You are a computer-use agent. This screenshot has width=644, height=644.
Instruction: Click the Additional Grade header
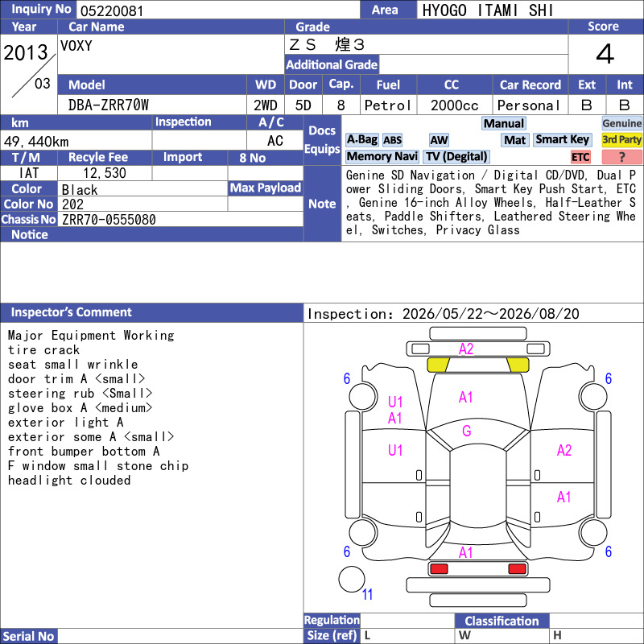[332, 64]
